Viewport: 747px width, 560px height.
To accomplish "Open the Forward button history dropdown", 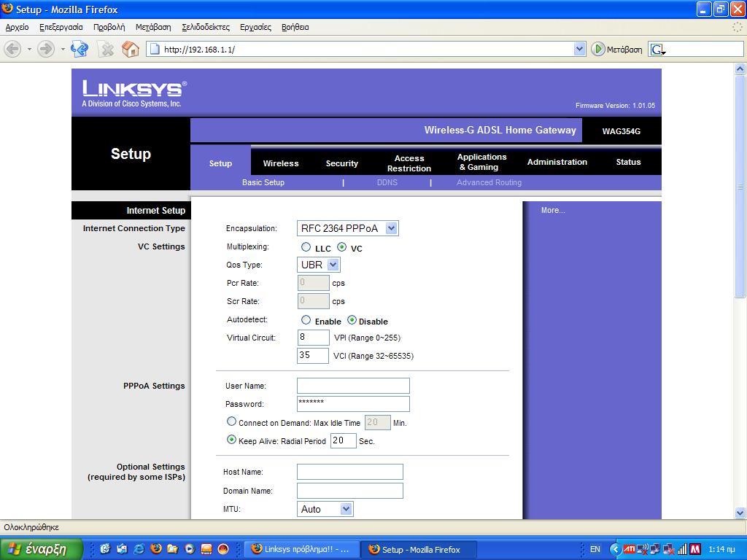I will (63, 49).
